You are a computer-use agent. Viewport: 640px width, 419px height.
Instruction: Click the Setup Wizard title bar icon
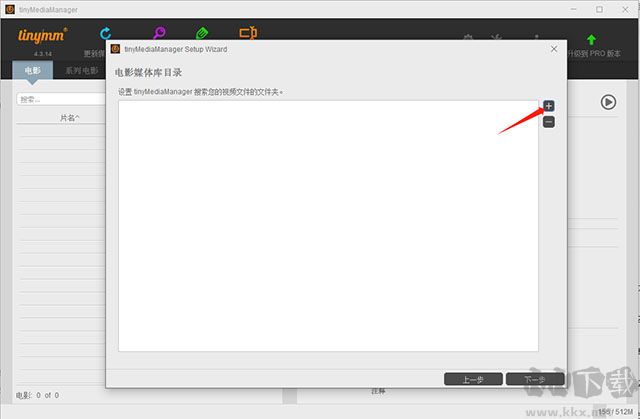(x=116, y=49)
